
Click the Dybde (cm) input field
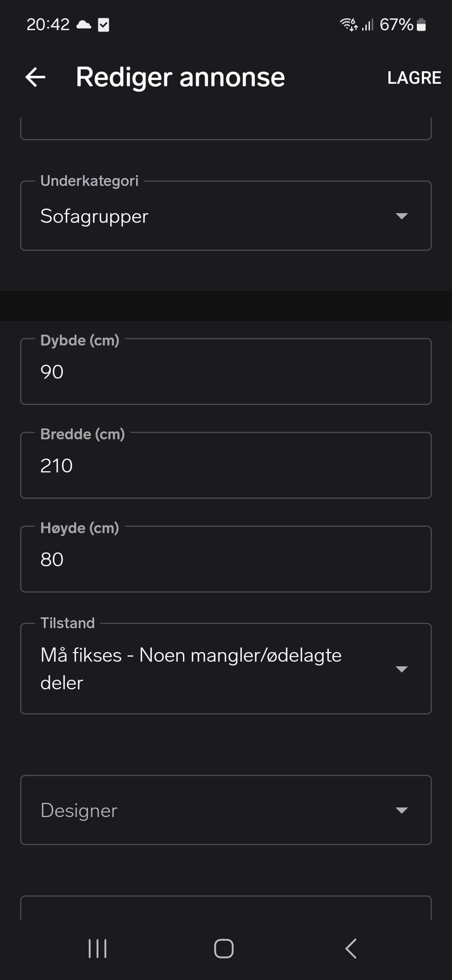pyautogui.click(x=226, y=372)
